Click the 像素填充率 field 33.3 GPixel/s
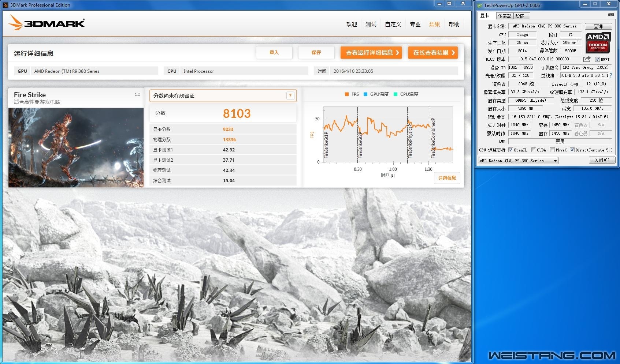 pos(524,92)
